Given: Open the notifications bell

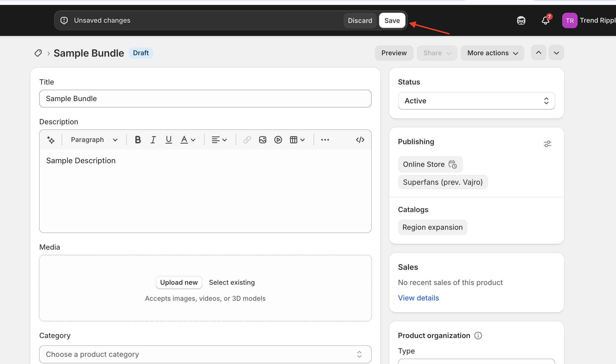Looking at the screenshot, I should point(545,20).
